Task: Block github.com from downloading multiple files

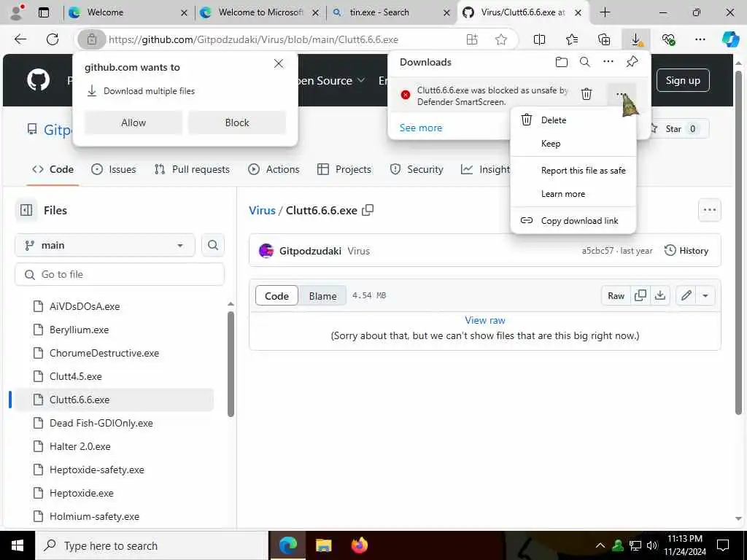Action: 237,122
